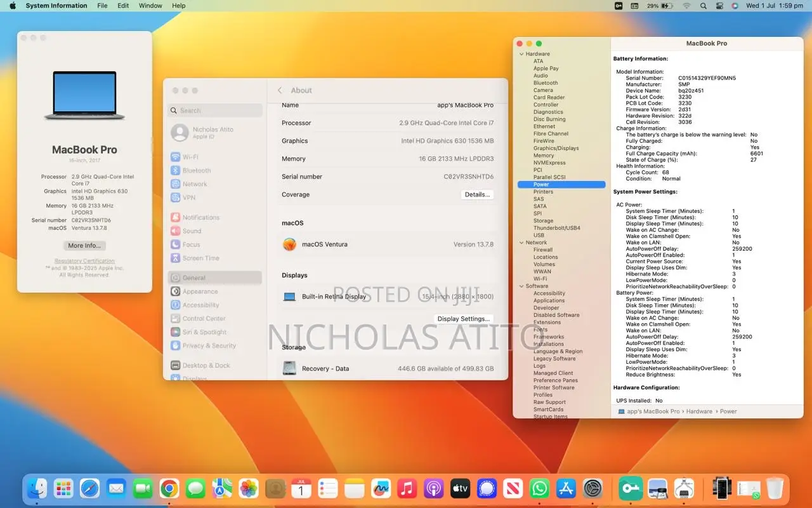Click the MacBook Pro image in About This Mac
The image size is (812, 508).
click(x=84, y=96)
